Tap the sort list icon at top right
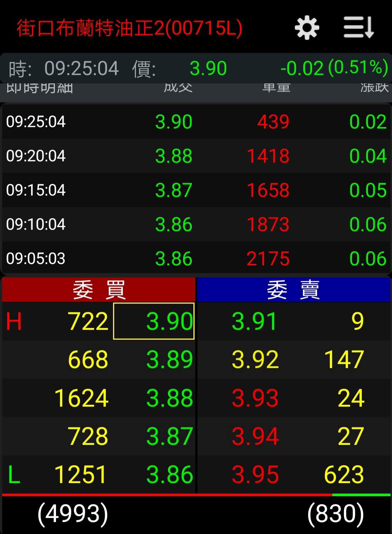392x534 pixels. pos(359,28)
